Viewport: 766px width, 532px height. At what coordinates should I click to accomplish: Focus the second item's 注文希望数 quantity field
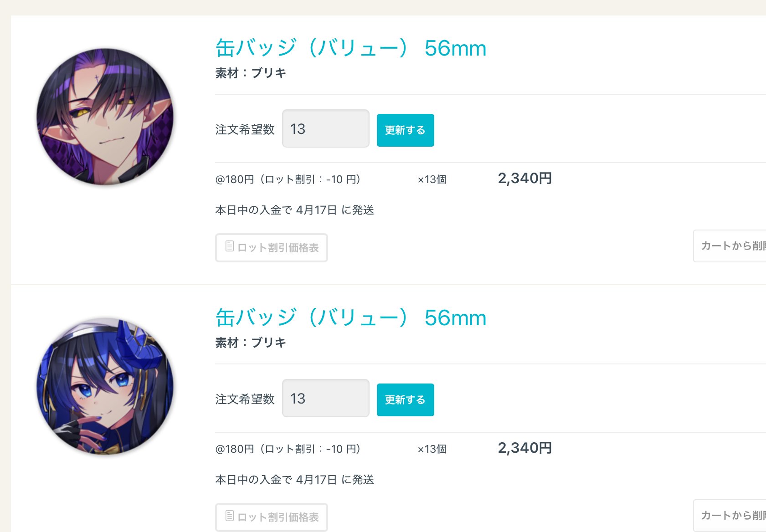tap(326, 398)
